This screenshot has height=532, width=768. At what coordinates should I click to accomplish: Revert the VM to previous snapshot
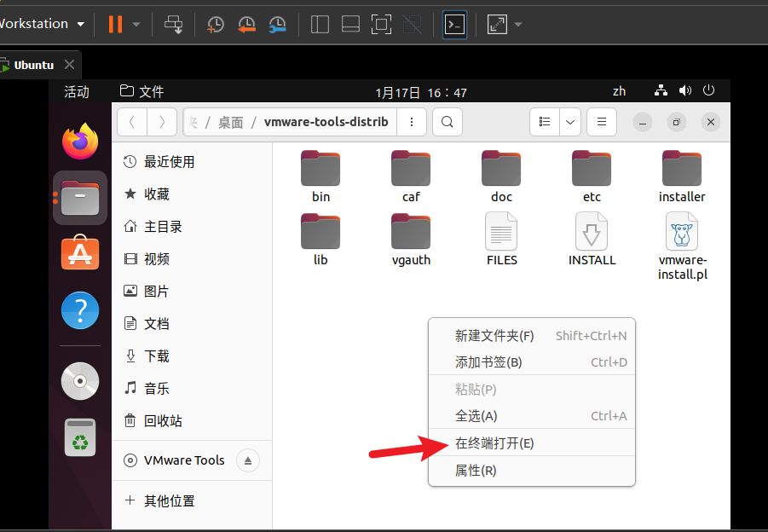click(246, 24)
